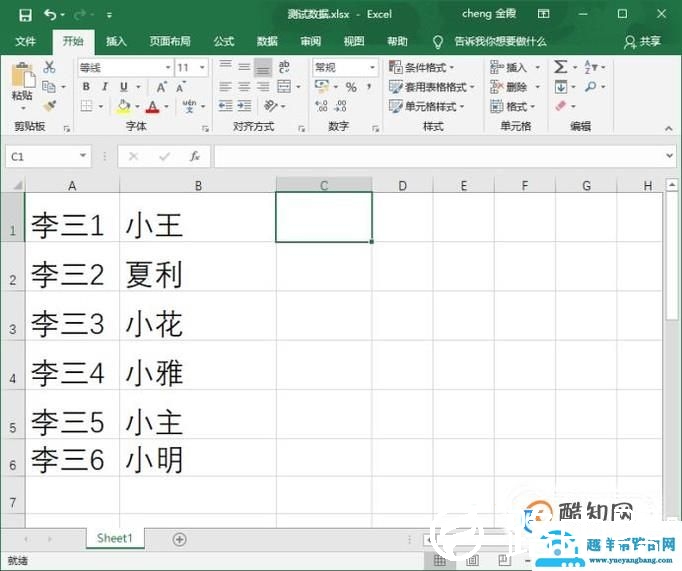
Task: Open the font name dropdown 等线
Action: point(168,67)
